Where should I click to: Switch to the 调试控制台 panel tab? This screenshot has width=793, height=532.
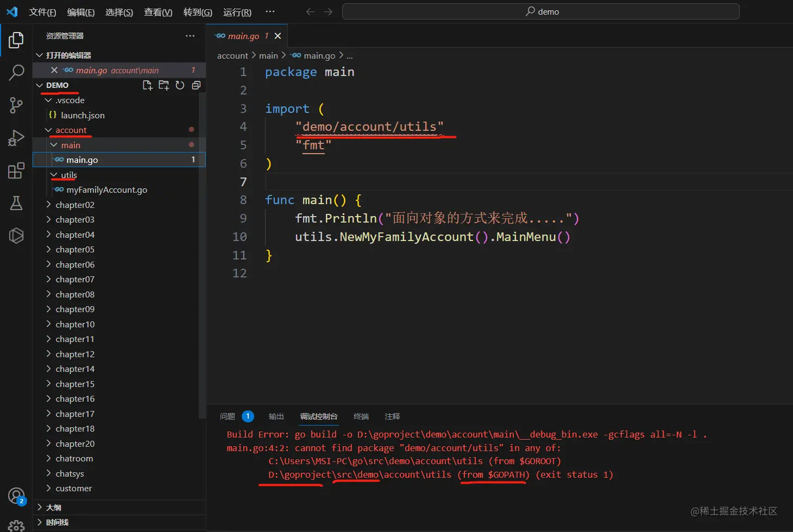[319, 416]
